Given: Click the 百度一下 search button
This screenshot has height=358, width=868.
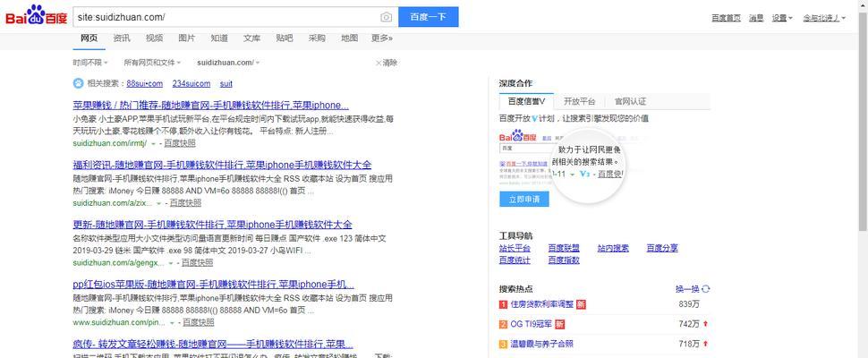Looking at the screenshot, I should (429, 17).
